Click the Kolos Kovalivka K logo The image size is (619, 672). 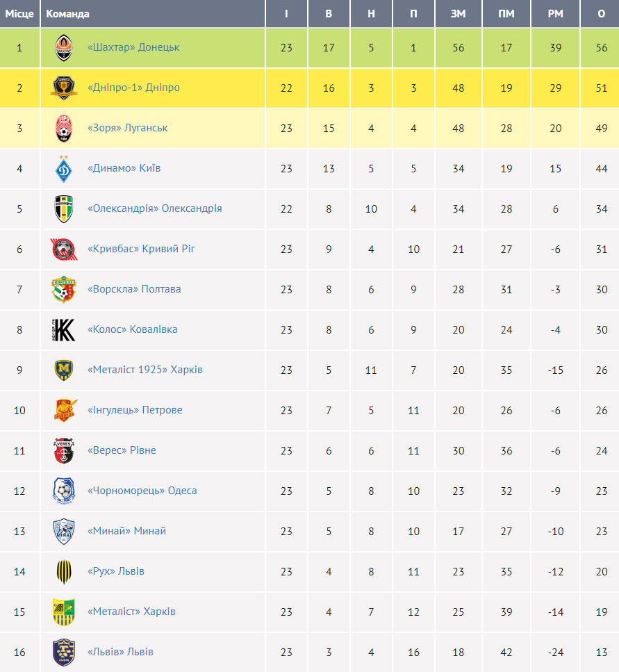tap(64, 329)
